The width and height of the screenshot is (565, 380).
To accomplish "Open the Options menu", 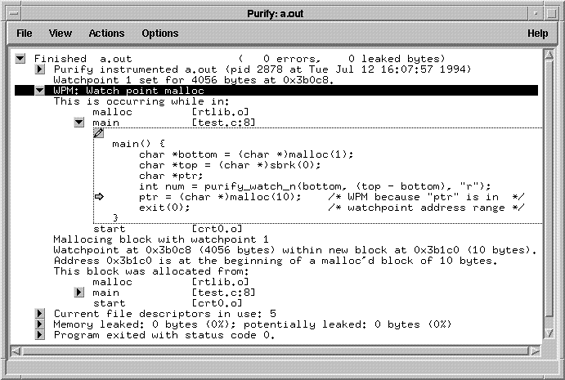I will 160,33.
